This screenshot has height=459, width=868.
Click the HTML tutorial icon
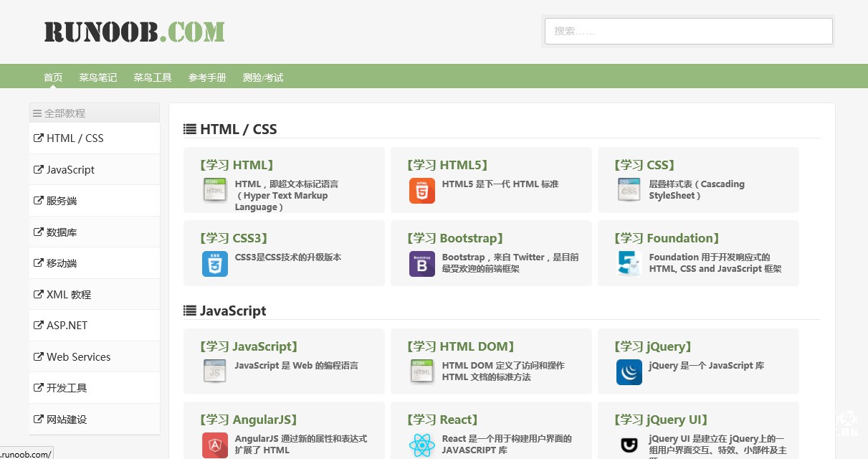[215, 190]
